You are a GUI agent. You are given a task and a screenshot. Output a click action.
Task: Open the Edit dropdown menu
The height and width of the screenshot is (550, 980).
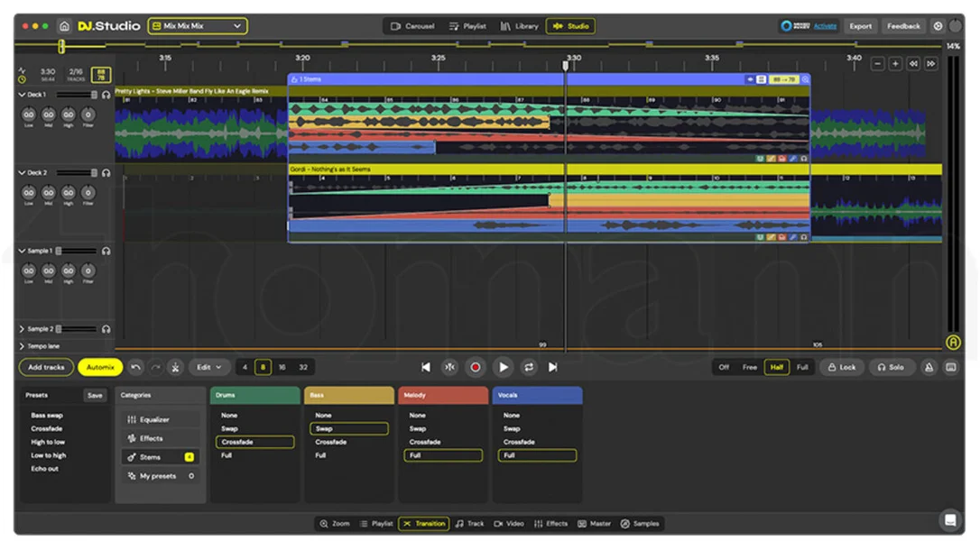[208, 368]
